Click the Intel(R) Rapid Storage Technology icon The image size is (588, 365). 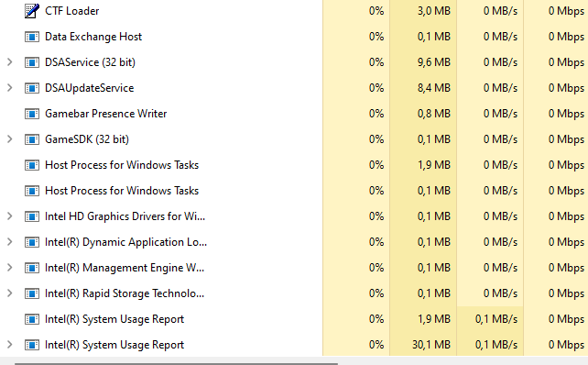(32, 293)
